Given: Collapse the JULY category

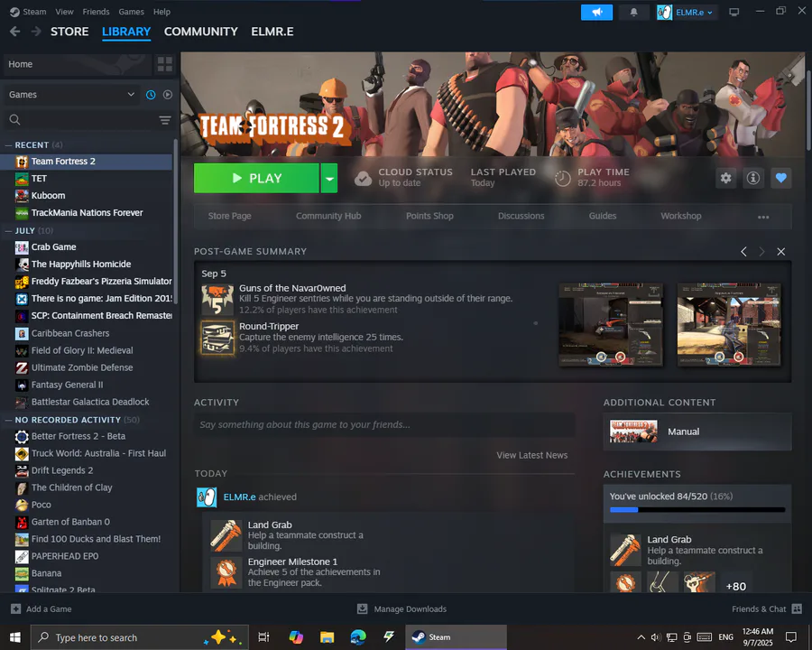Looking at the screenshot, I should tap(8, 231).
